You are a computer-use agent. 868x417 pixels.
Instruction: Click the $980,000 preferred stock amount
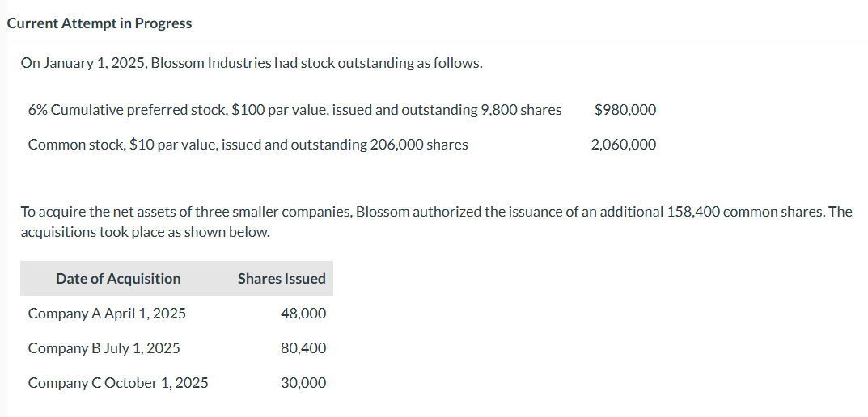pyautogui.click(x=625, y=110)
